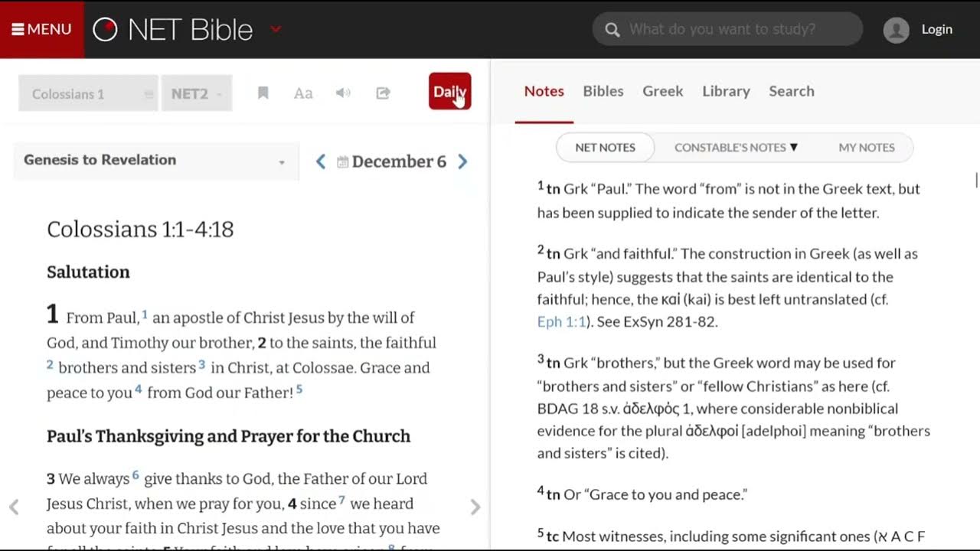Open the calendar icon beside December 6
The image size is (980, 551).
tap(342, 162)
